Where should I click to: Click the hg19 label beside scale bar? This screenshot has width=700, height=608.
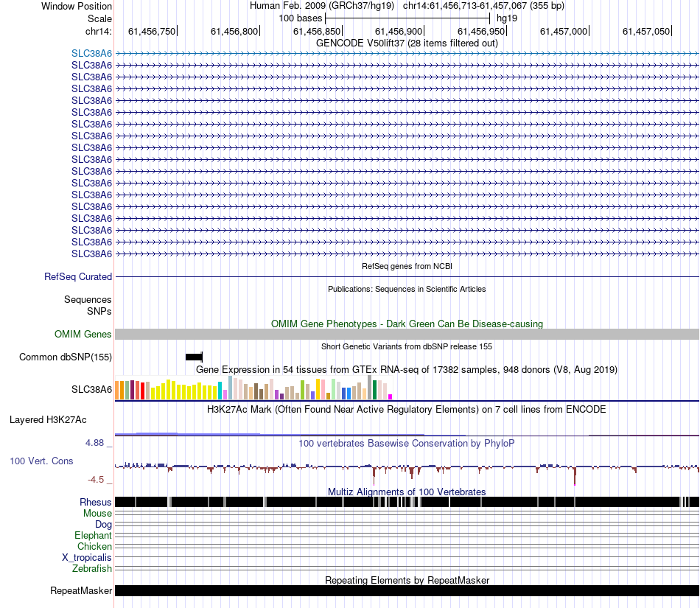507,18
